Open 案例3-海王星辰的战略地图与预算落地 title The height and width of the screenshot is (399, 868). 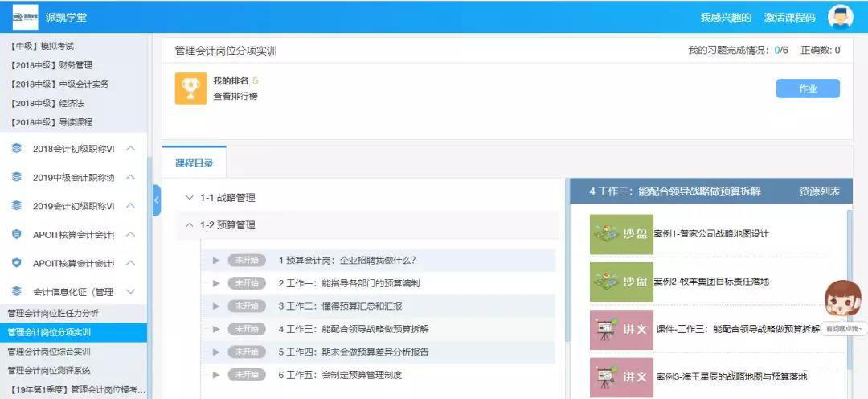(x=732, y=376)
